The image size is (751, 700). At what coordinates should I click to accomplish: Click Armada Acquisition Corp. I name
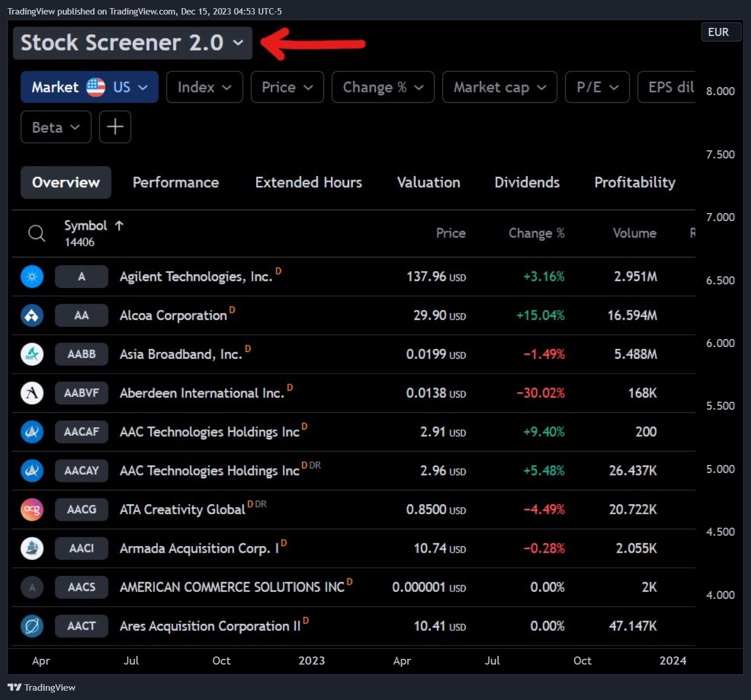(x=199, y=549)
